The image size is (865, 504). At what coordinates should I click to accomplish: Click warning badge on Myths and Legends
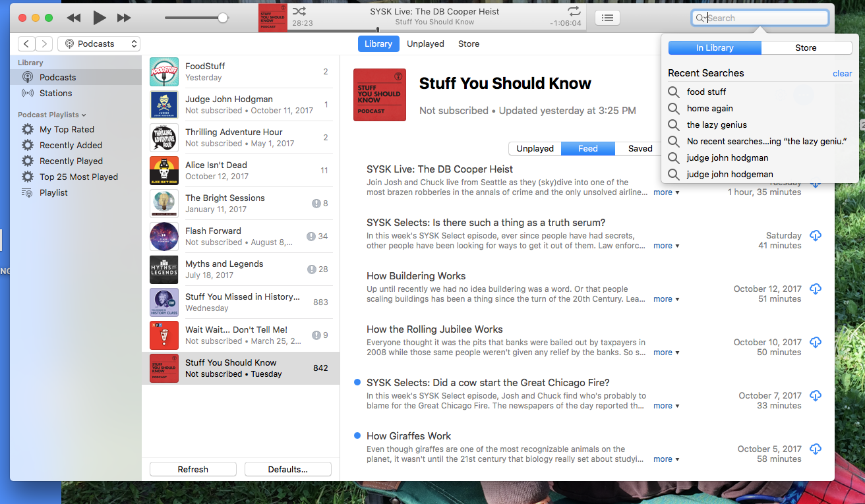tap(311, 269)
